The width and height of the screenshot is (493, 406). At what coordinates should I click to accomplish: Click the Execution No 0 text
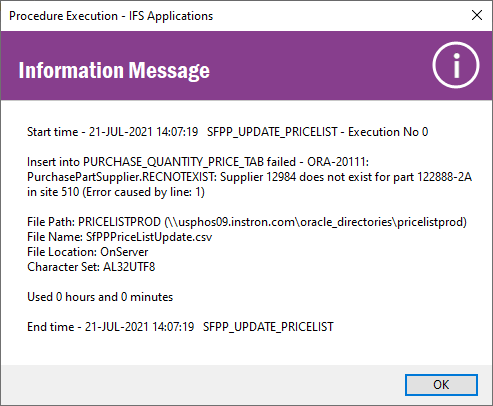coord(388,132)
